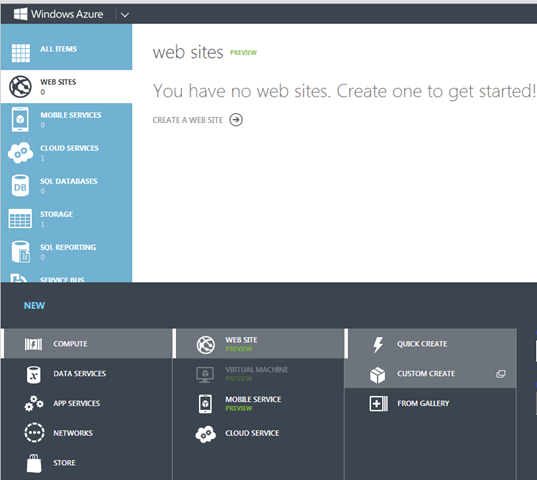Choose CUSTOM CREATE label
The image size is (537, 480).
[x=426, y=374]
